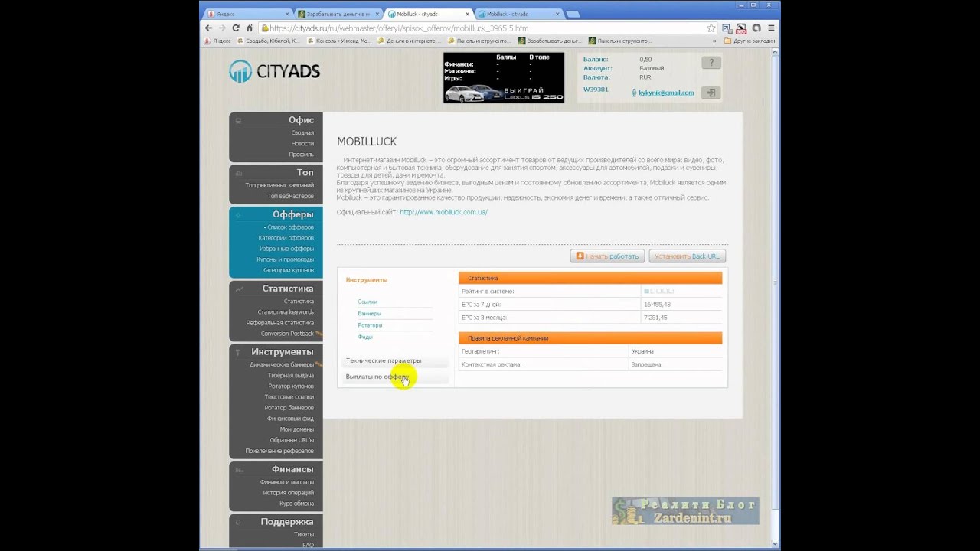The width and height of the screenshot is (980, 551).
Task: Click the extension icon right of the bookmark star
Action: tap(726, 28)
